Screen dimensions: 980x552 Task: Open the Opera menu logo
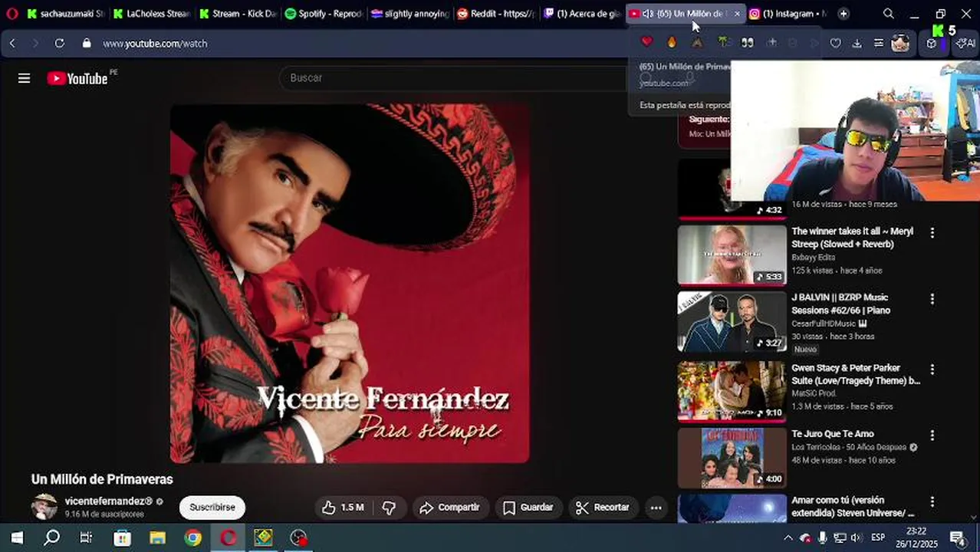coord(12,14)
